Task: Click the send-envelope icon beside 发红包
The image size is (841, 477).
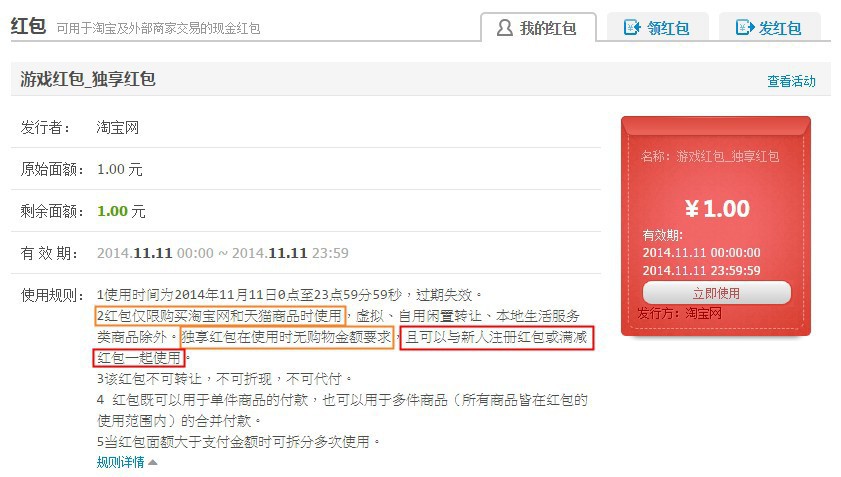Action: pyautogui.click(x=745, y=27)
